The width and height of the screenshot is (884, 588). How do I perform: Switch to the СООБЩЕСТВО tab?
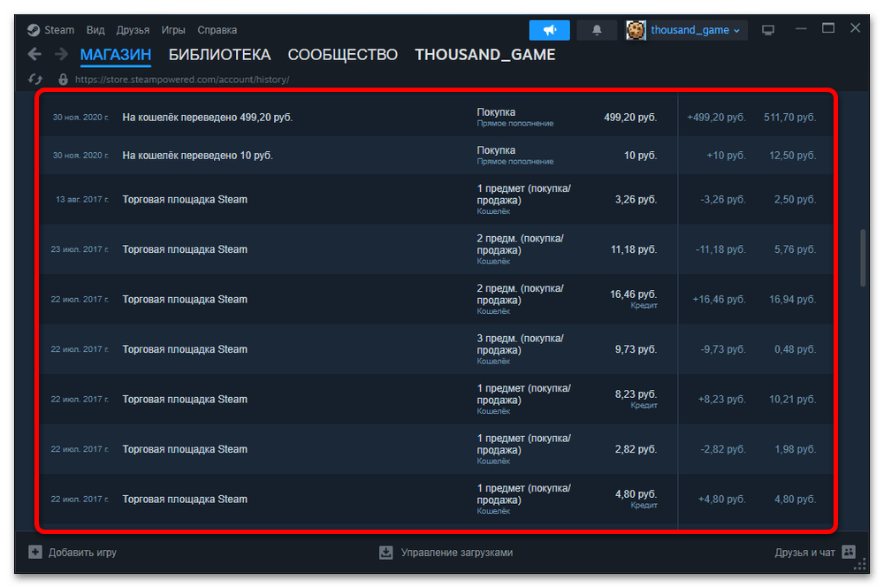pos(342,55)
